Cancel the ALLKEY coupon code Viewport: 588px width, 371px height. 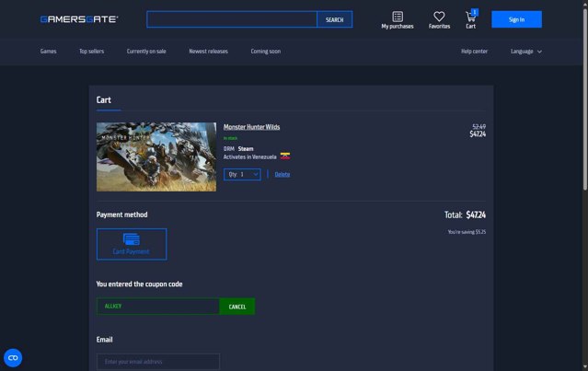pos(237,307)
